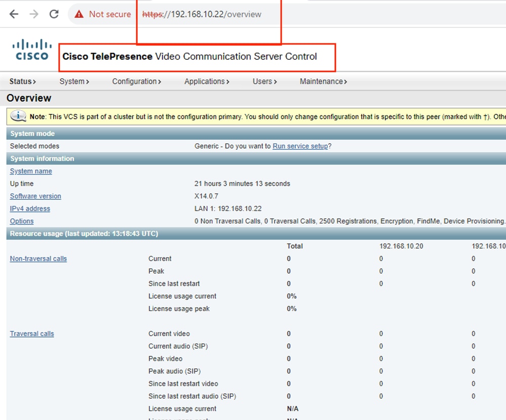Click the Not secure label text
Viewport: 506px width, 420px height.
click(x=110, y=14)
